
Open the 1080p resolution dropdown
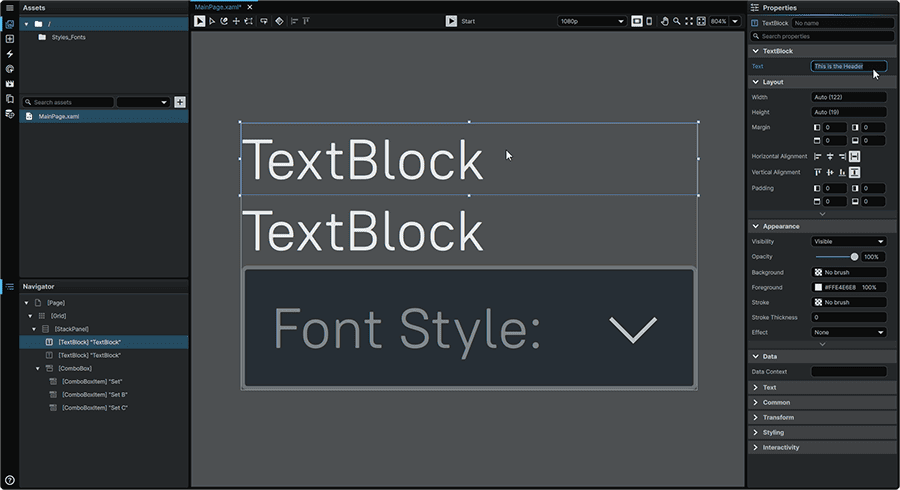click(591, 21)
